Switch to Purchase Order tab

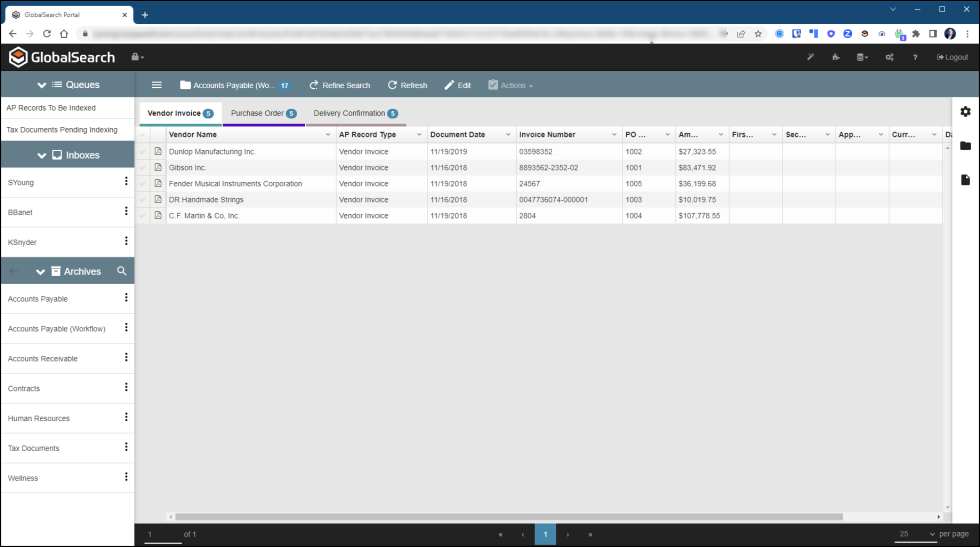(263, 113)
